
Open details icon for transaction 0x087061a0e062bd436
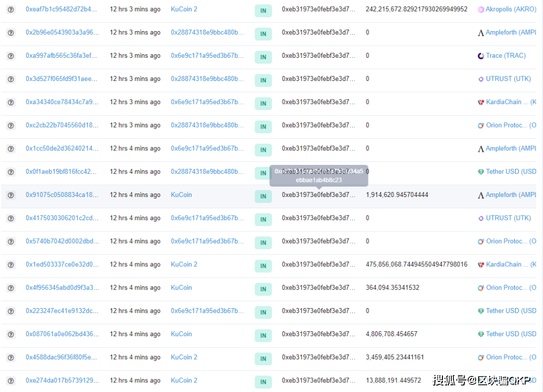[11, 335]
